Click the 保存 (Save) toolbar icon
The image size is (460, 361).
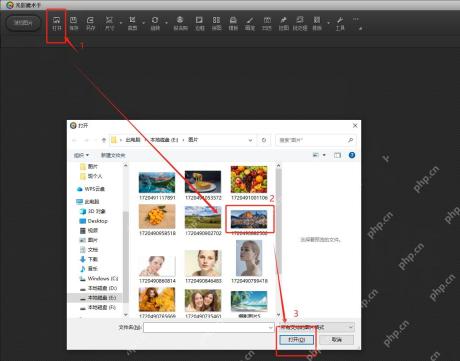[74, 24]
